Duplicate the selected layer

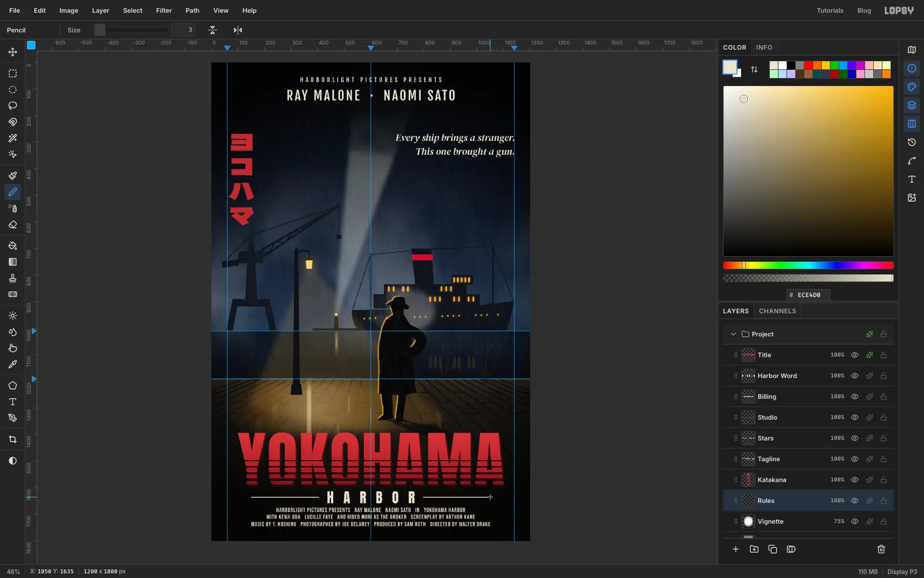point(773,549)
